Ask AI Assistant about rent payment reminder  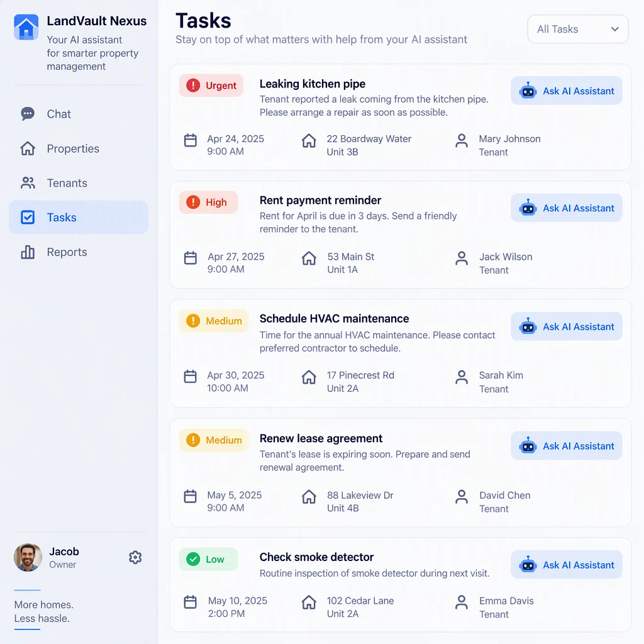point(567,208)
